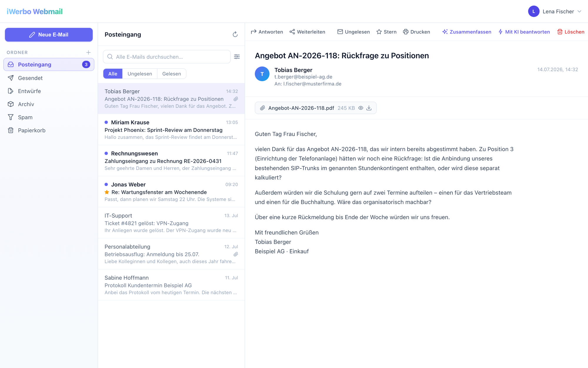Open the Posteingang folder

pyautogui.click(x=49, y=64)
